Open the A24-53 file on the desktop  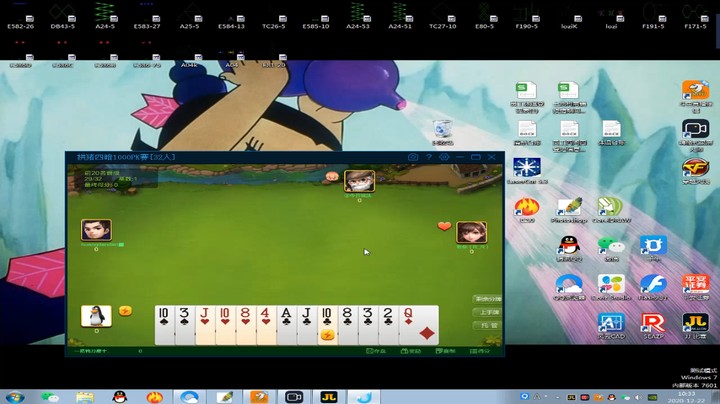pyautogui.click(x=358, y=16)
